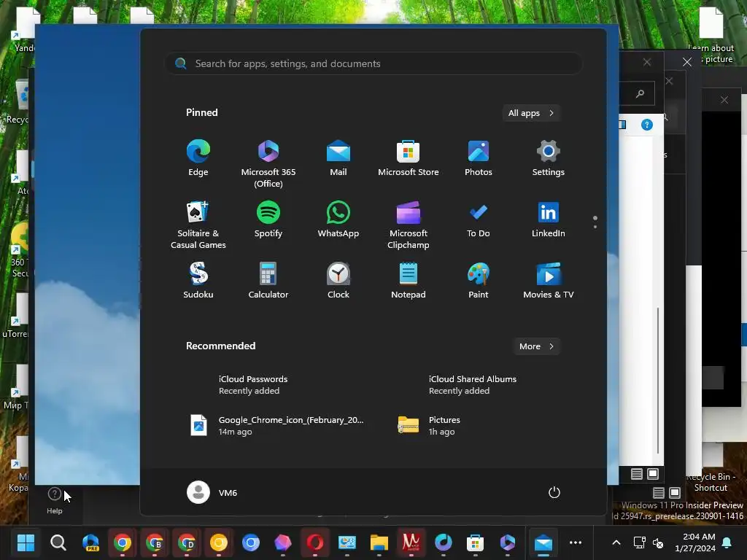Viewport: 747px width, 560px height.
Task: Open LinkedIn pinned app
Action: point(549,219)
